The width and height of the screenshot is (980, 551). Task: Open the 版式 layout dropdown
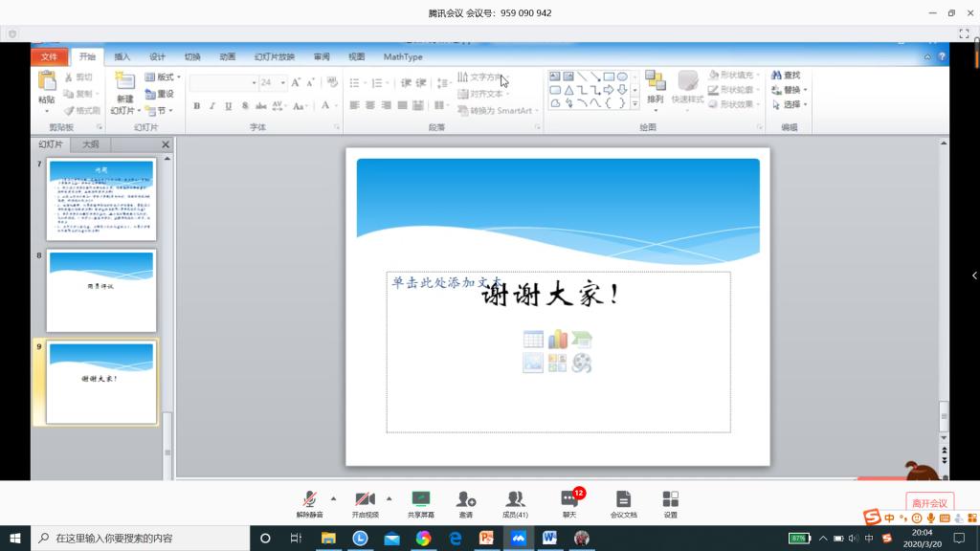[163, 77]
